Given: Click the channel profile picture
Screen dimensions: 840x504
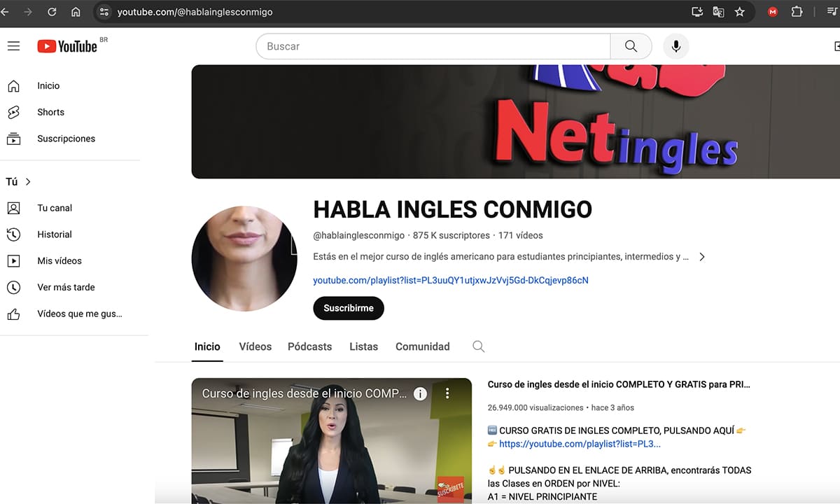Looking at the screenshot, I should [244, 259].
